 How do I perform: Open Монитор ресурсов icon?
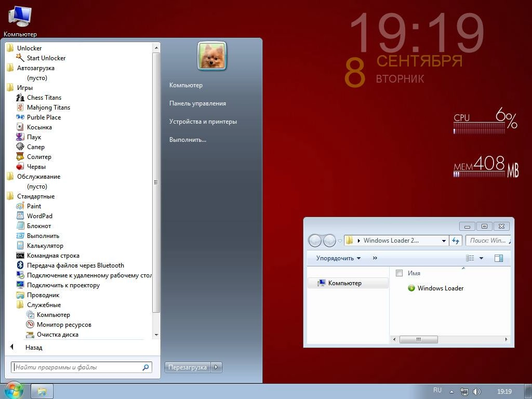(30, 325)
